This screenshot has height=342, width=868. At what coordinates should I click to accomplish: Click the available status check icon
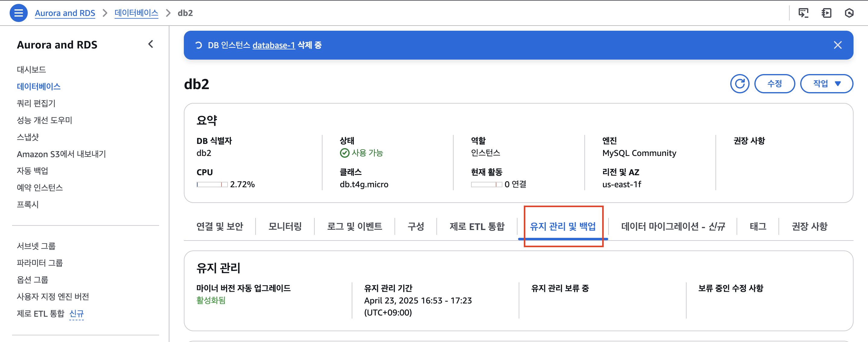pos(344,153)
